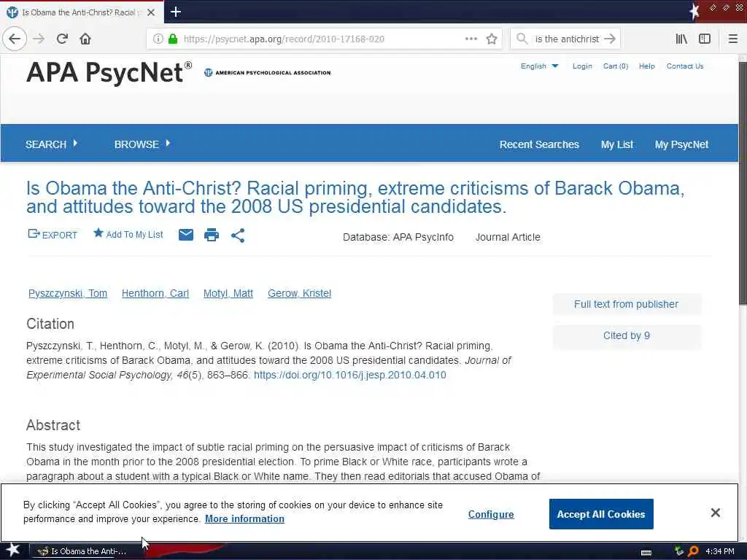Screen dimensions: 747x560
Task: Click Accept All Cookies button
Action: pos(601,514)
